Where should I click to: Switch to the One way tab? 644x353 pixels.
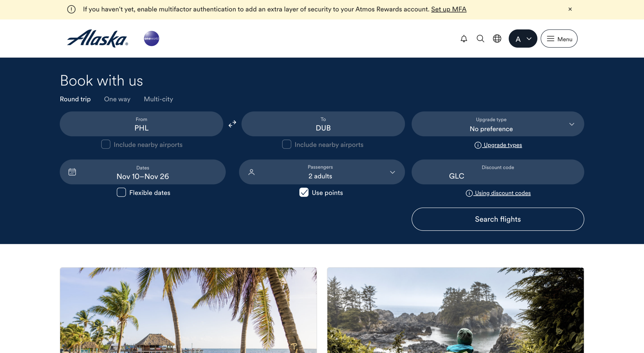(117, 99)
